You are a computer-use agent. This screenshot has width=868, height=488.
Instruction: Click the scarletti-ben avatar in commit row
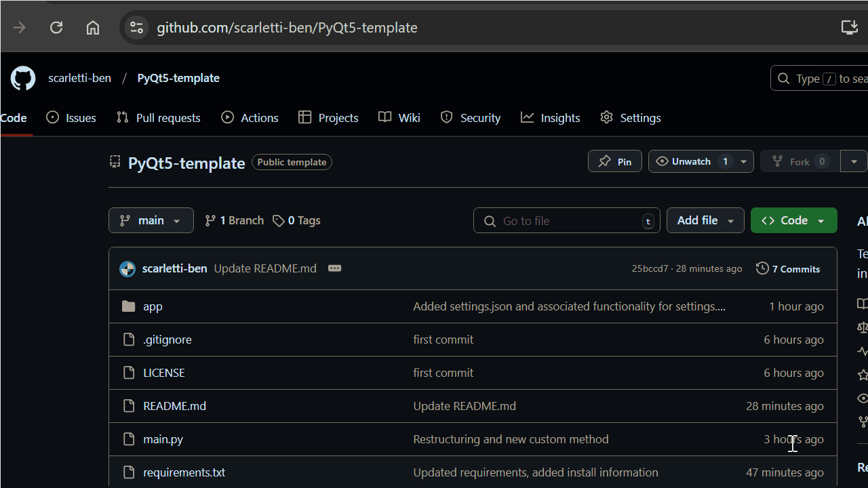click(x=127, y=269)
